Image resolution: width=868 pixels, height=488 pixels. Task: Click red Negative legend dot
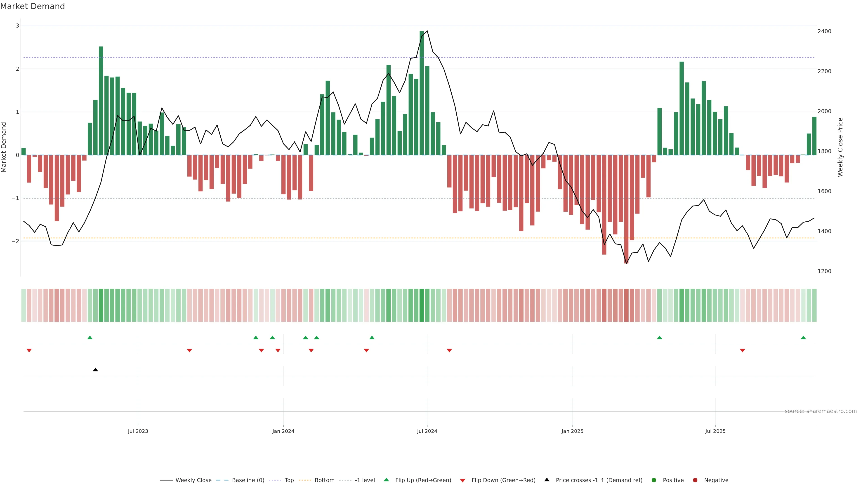695,480
